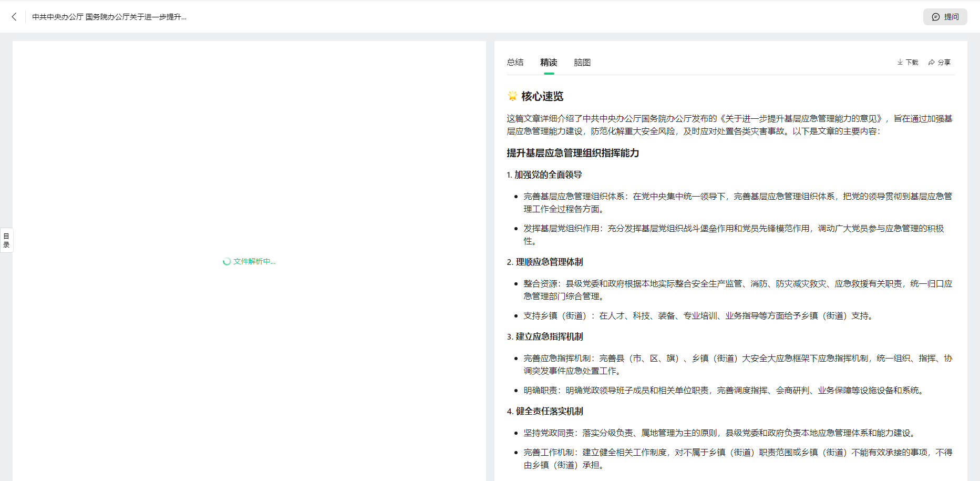Click bullet starting 发挥基层党组织作用
The width and height of the screenshot is (980, 481).
[x=734, y=234]
